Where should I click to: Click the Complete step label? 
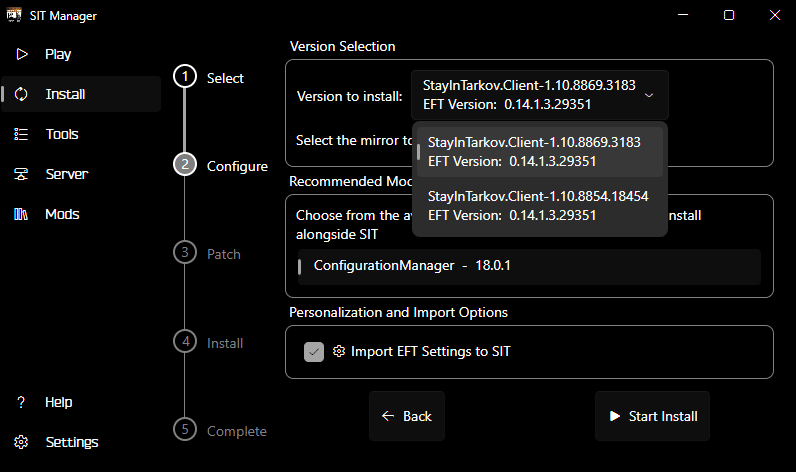pos(237,431)
